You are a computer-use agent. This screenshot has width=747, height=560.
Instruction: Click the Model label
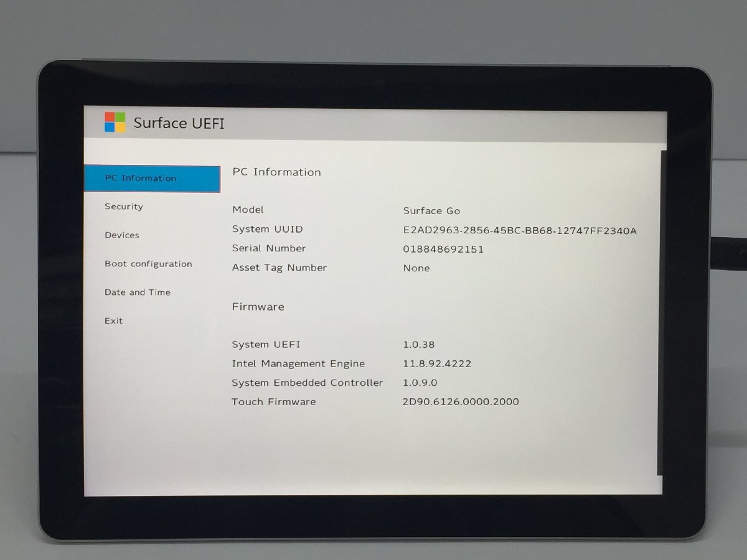(x=248, y=210)
